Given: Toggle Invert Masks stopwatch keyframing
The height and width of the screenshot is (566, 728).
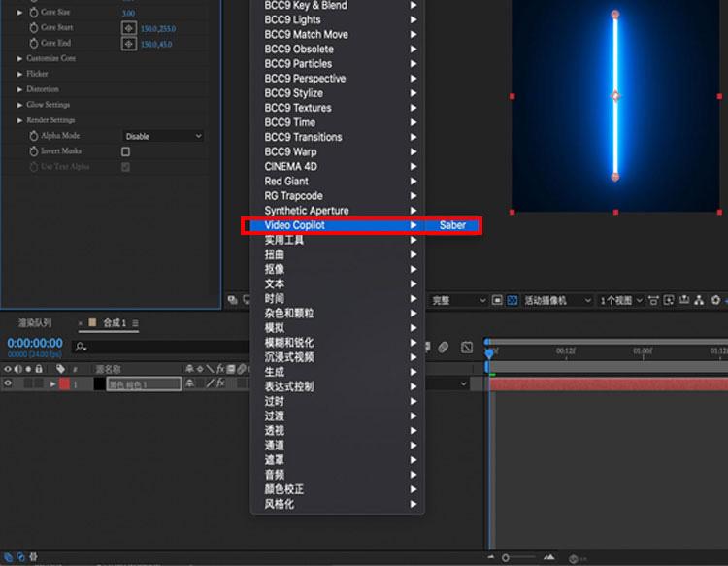Looking at the screenshot, I should pos(34,151).
